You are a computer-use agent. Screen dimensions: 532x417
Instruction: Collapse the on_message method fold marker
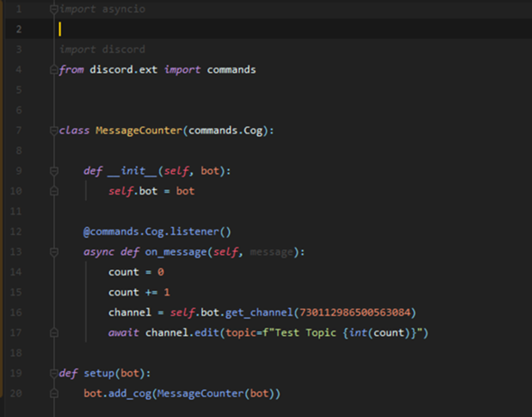[54, 252]
